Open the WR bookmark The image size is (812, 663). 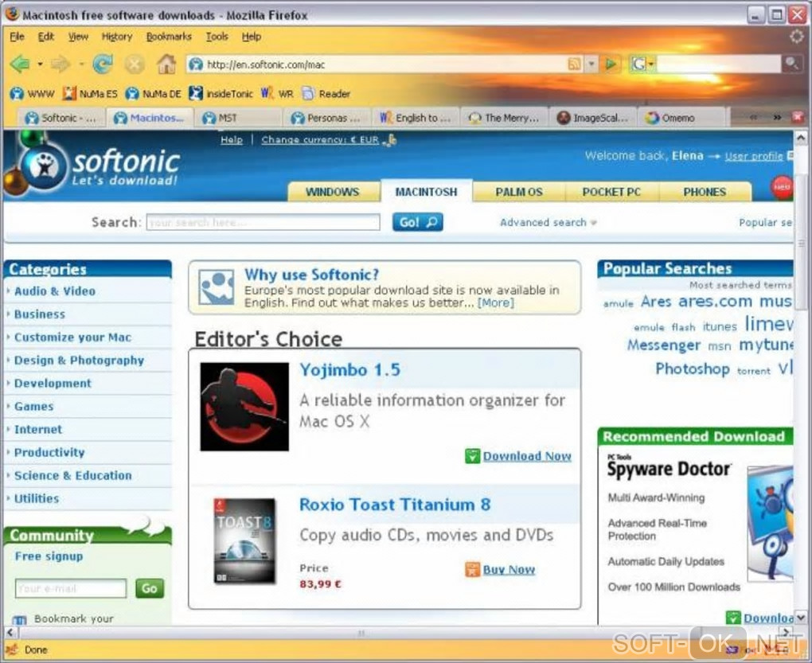pos(277,94)
